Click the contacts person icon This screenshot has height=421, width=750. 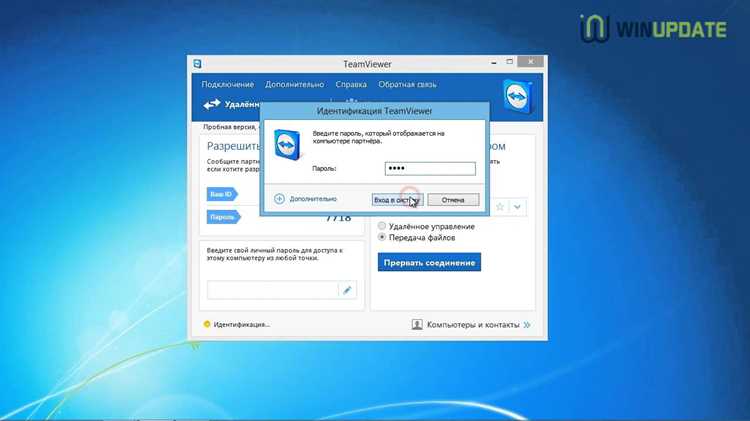point(417,325)
